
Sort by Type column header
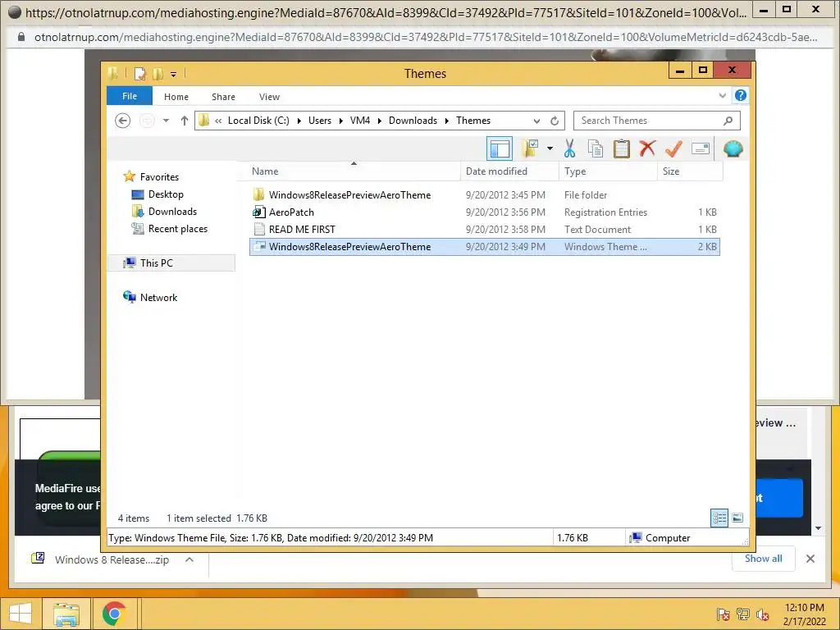tap(608, 171)
